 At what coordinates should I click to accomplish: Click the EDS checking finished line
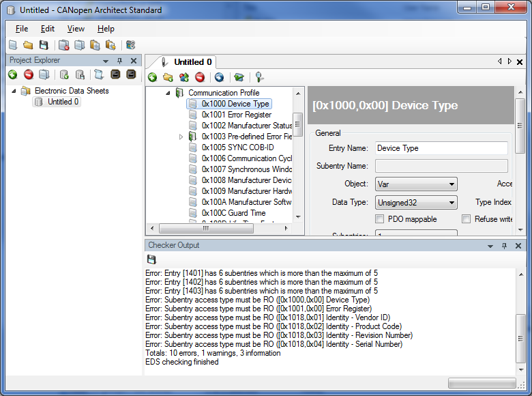point(182,362)
